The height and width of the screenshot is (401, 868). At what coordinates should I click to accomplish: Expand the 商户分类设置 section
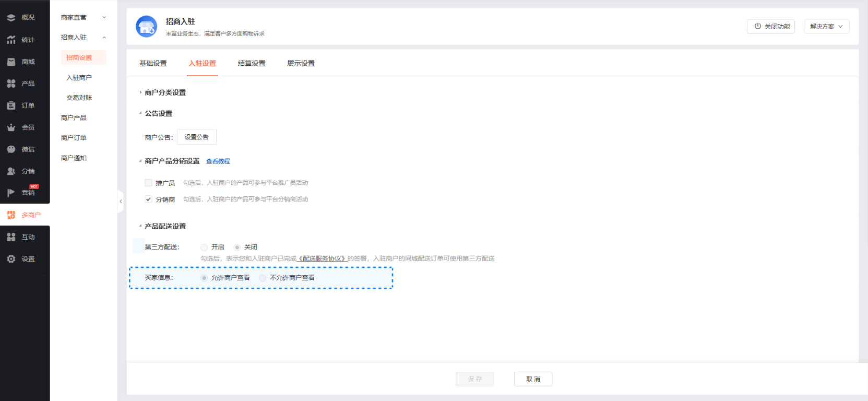point(140,92)
